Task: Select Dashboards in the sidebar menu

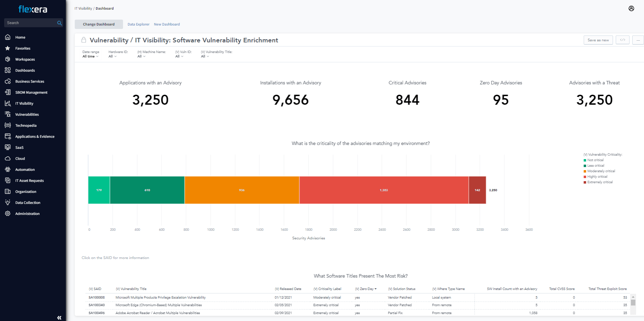Action: (25, 70)
